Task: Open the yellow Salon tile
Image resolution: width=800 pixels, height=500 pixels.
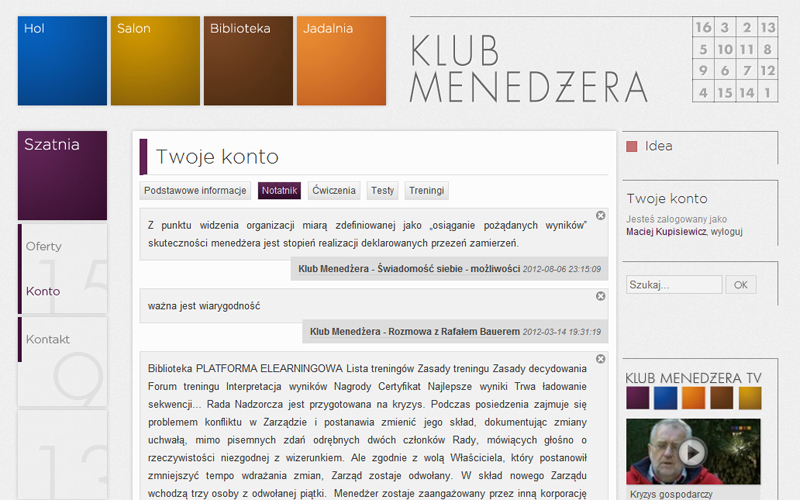Action: [155, 61]
